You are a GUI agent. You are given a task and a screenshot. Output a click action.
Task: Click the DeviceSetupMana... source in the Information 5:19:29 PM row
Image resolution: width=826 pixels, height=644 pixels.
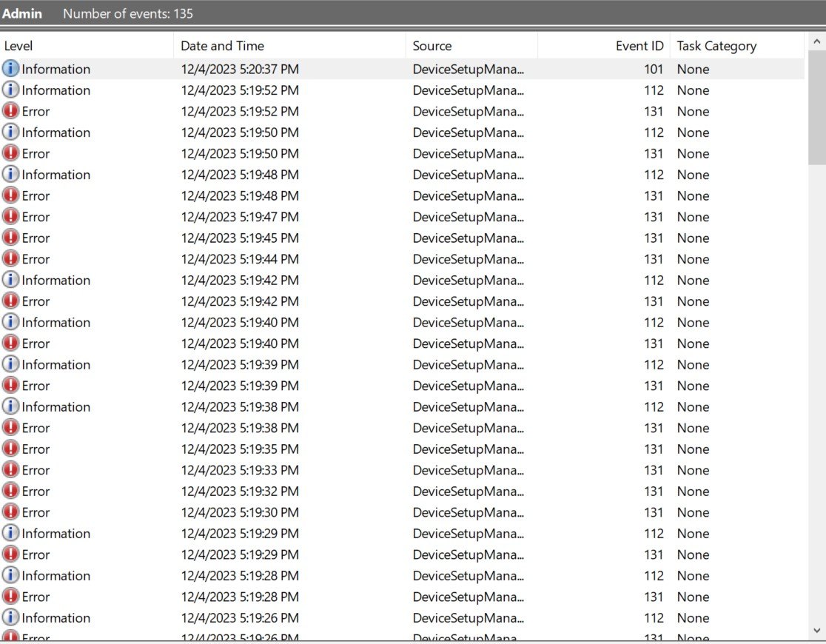469,533
